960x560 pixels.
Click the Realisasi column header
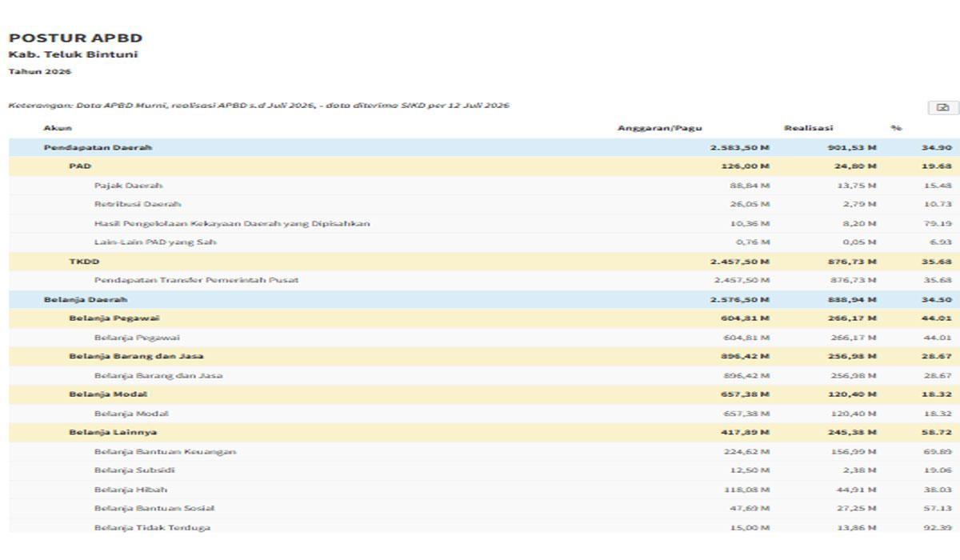pos(809,128)
